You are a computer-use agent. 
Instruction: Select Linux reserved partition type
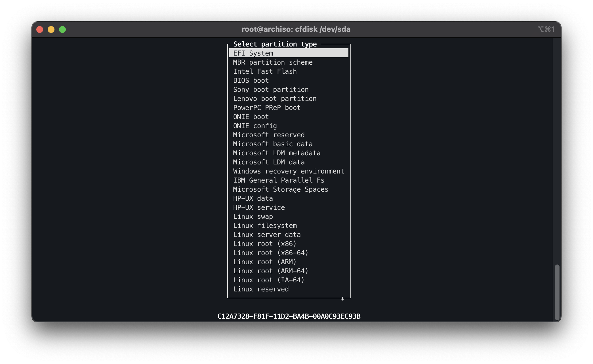pos(289,289)
